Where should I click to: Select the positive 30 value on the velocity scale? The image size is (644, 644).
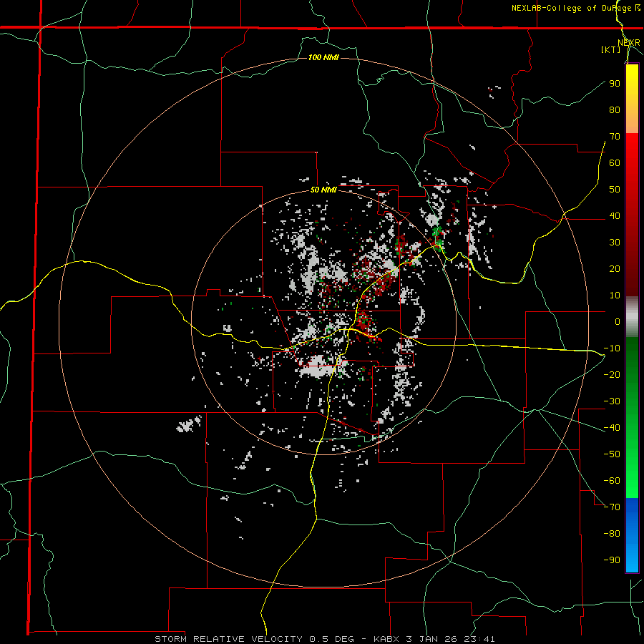615,243
